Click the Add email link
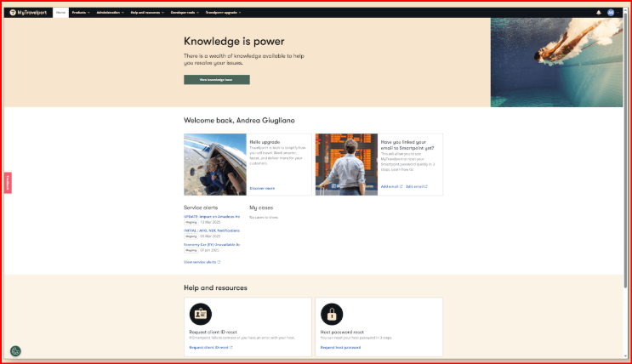The height and width of the screenshot is (364, 632). point(390,185)
